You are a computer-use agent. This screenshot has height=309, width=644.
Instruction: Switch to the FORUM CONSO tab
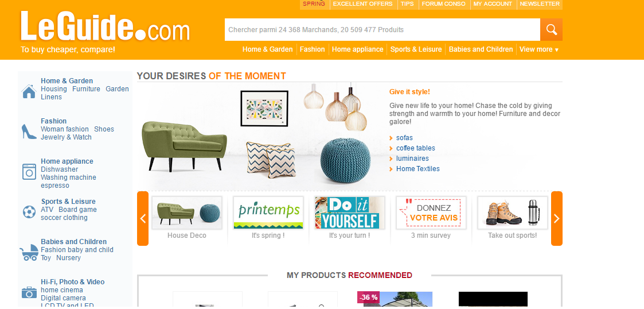pyautogui.click(x=443, y=4)
